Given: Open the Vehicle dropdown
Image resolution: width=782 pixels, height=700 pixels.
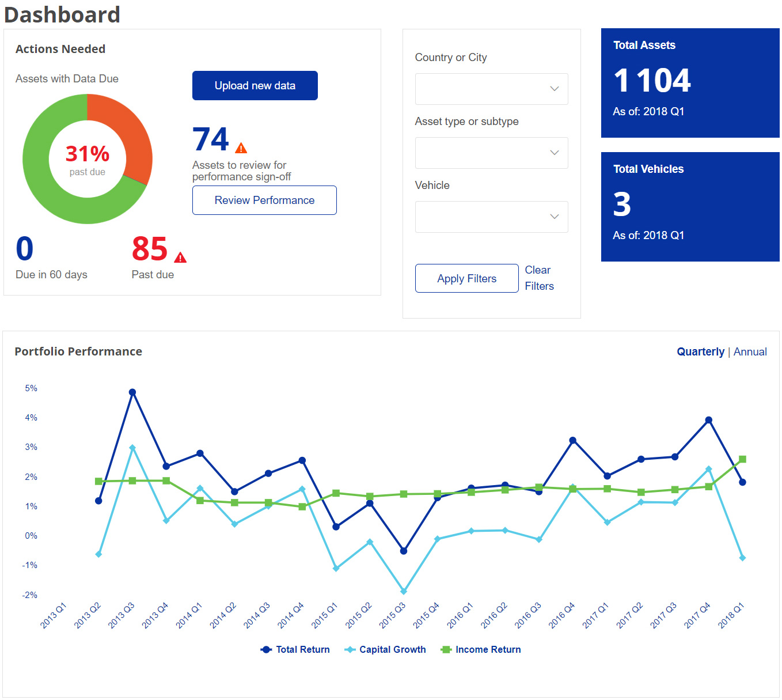Looking at the screenshot, I should 491,217.
